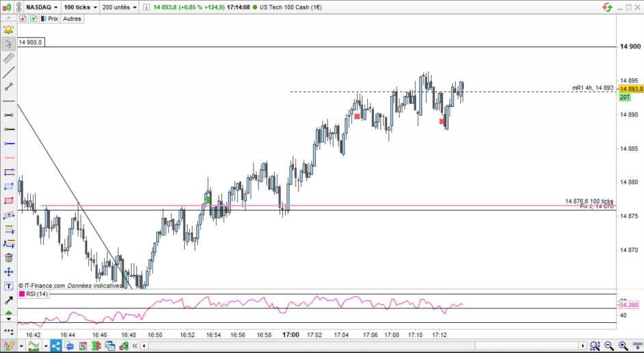Screen dimensions: 644x353
Task: Select the ruler measurement tool
Action: pos(8,58)
